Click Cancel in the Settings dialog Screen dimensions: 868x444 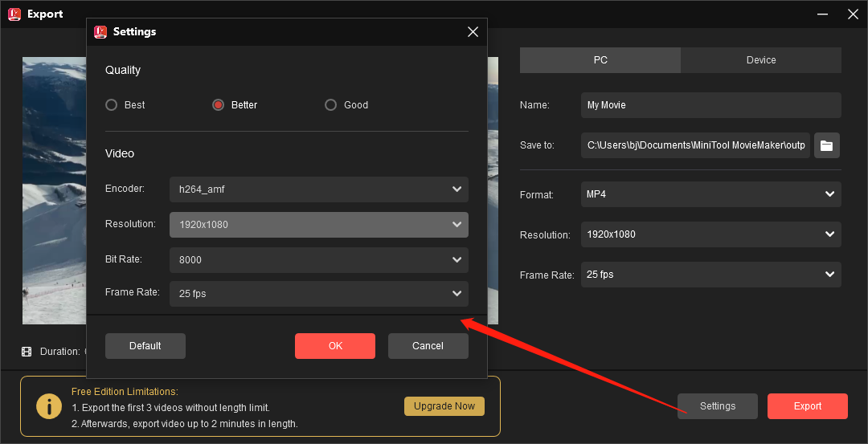tap(428, 345)
